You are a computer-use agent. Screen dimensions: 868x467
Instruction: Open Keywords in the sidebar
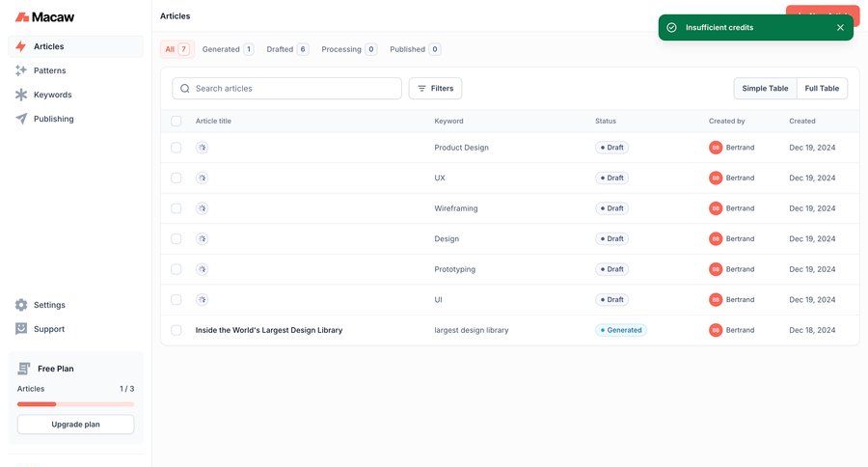click(75, 95)
